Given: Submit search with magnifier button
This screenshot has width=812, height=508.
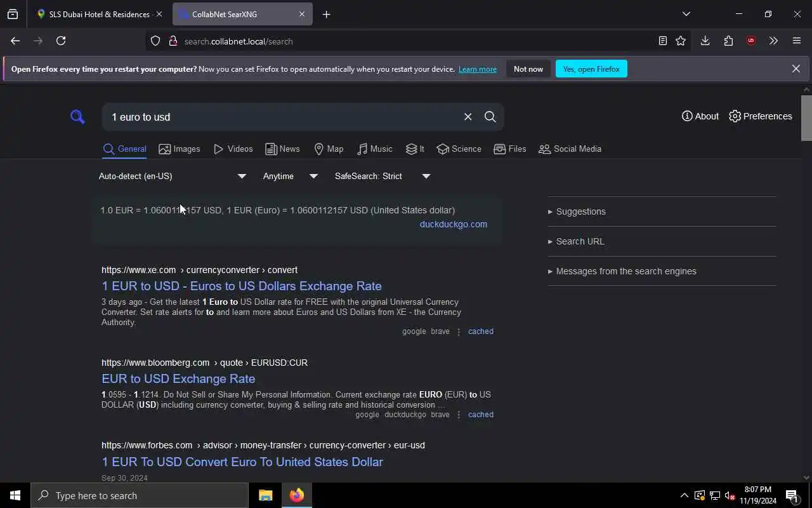Looking at the screenshot, I should pyautogui.click(x=490, y=117).
